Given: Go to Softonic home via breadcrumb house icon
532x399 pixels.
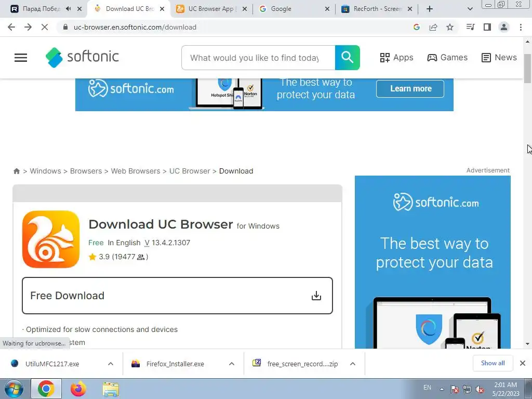Looking at the screenshot, I should [16, 171].
